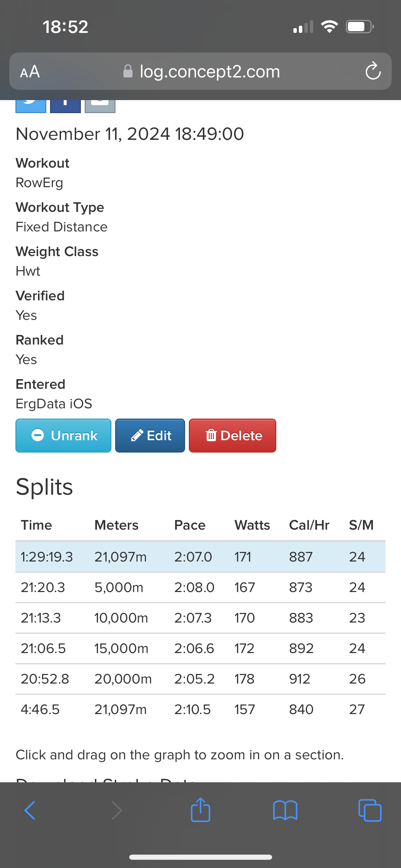
Task: Tap the Pace column header
Action: point(190,525)
